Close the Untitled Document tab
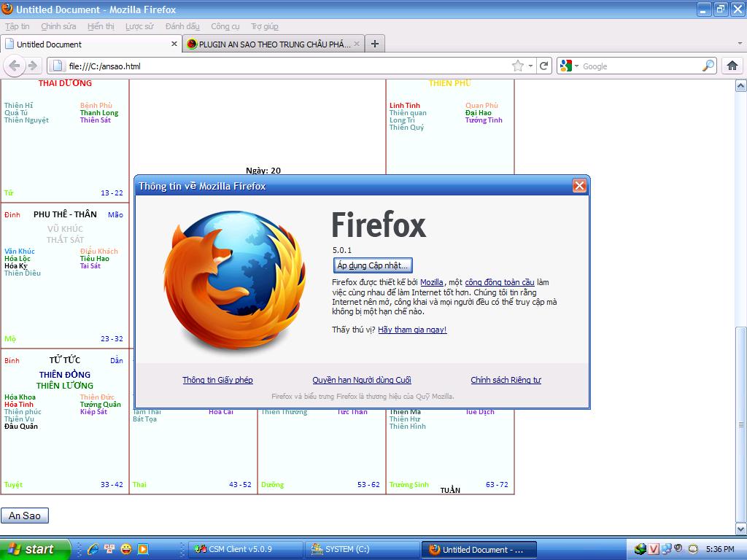747x560 pixels. click(x=174, y=44)
